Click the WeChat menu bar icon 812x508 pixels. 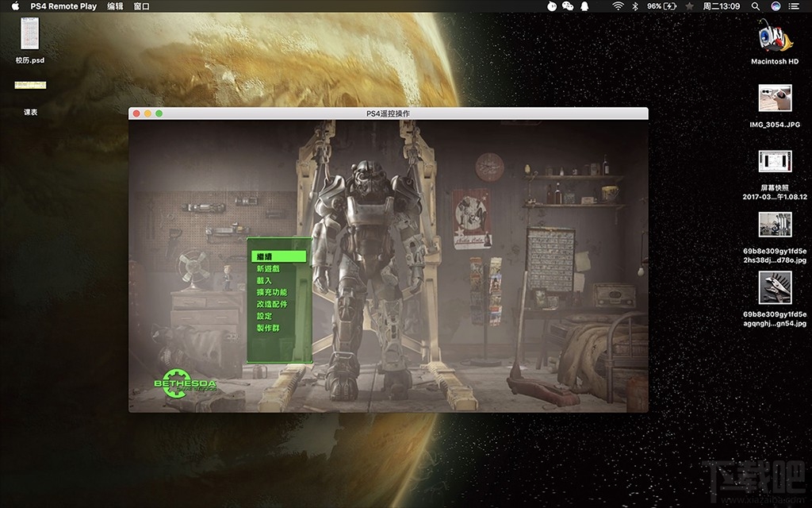[x=568, y=6]
